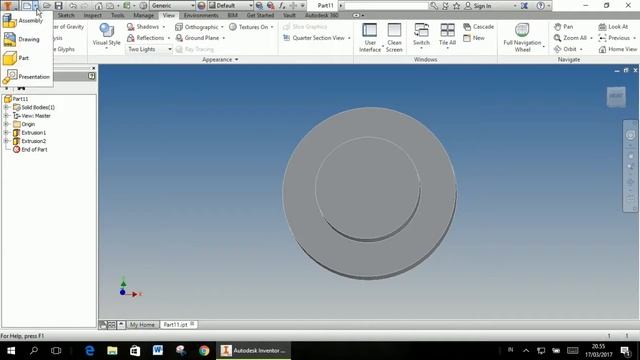Image resolution: width=640 pixels, height=360 pixels.
Task: Open the Inspect ribbon tab
Action: point(93,15)
